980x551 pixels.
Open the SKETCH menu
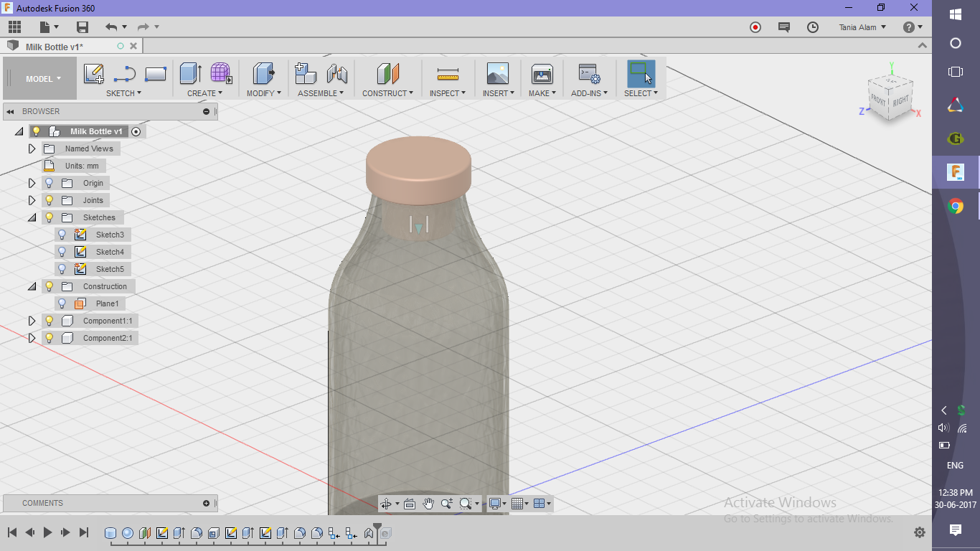pyautogui.click(x=124, y=93)
